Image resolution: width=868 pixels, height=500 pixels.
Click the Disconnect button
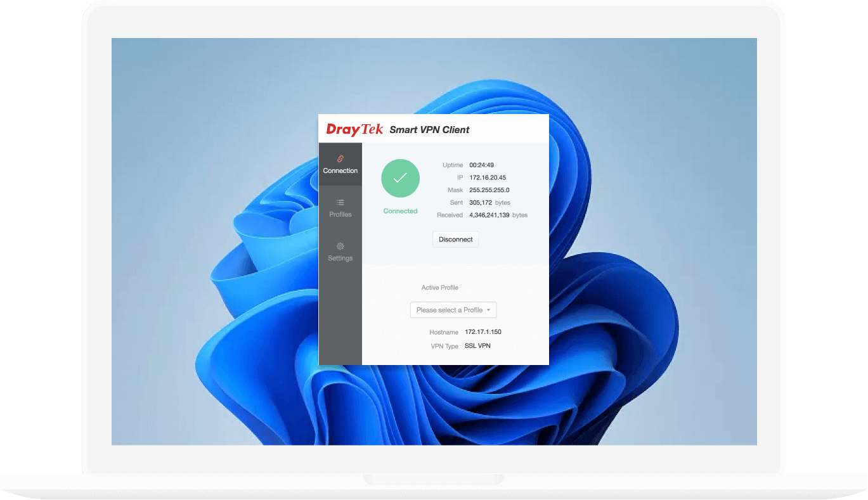[x=456, y=240]
